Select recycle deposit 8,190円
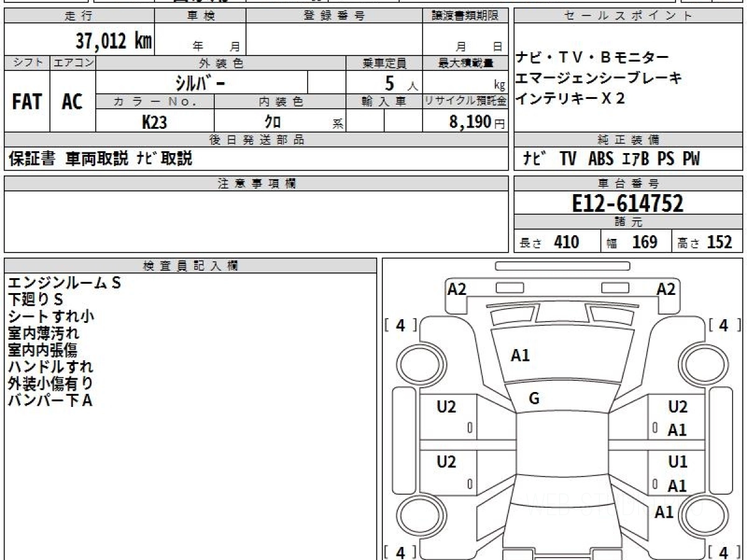Viewport: 747px width, 560px height. coord(477,122)
